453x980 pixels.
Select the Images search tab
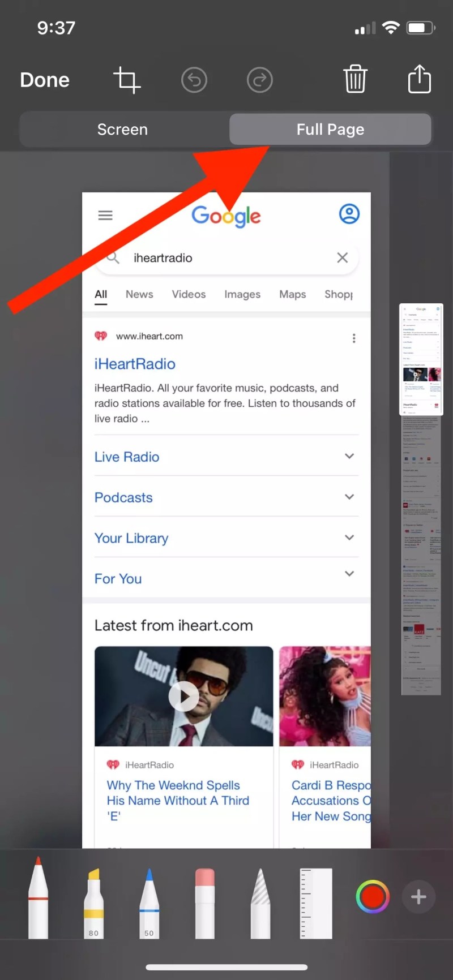[x=242, y=294]
